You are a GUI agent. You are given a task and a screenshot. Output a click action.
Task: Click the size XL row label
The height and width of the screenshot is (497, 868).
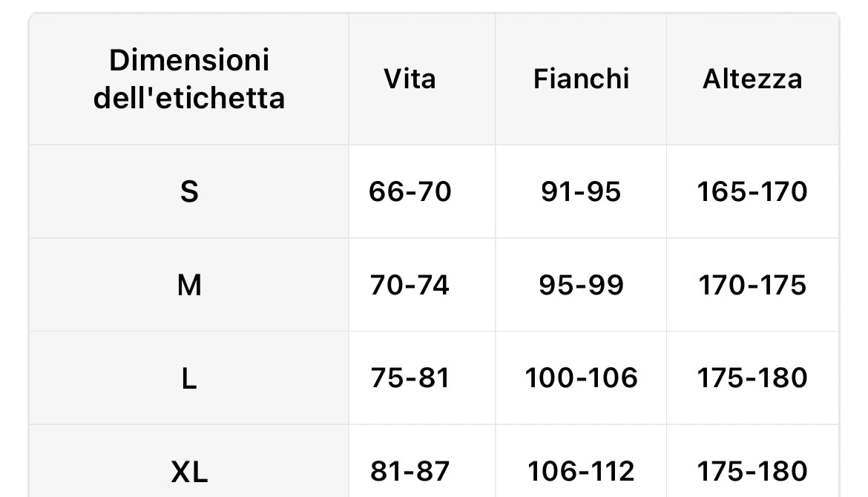click(x=188, y=472)
